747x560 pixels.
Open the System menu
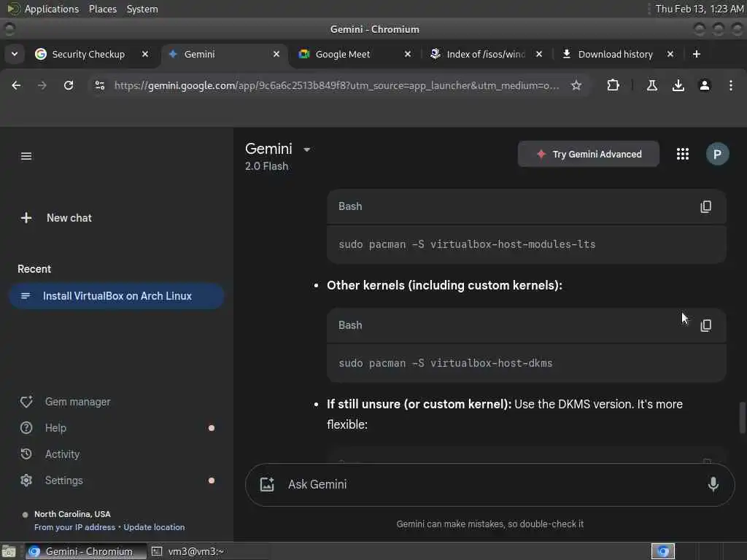point(142,9)
